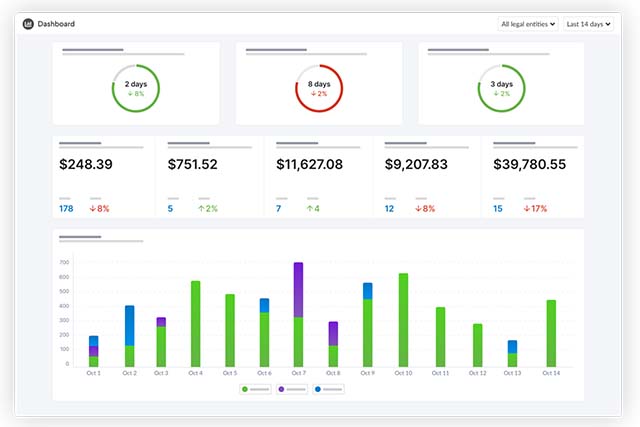Select the red 8 days ring gauge
The image size is (640, 427).
[319, 89]
